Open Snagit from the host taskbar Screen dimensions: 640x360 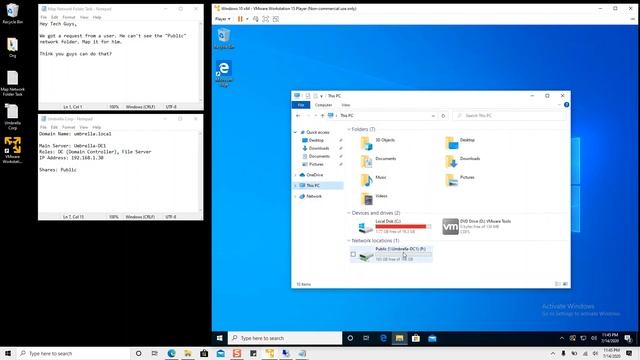(237, 353)
